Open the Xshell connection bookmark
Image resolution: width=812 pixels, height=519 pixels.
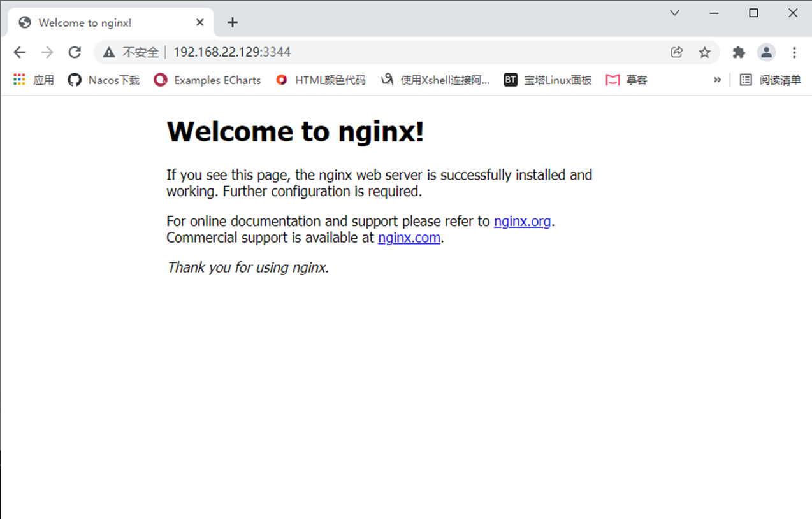pyautogui.click(x=435, y=80)
